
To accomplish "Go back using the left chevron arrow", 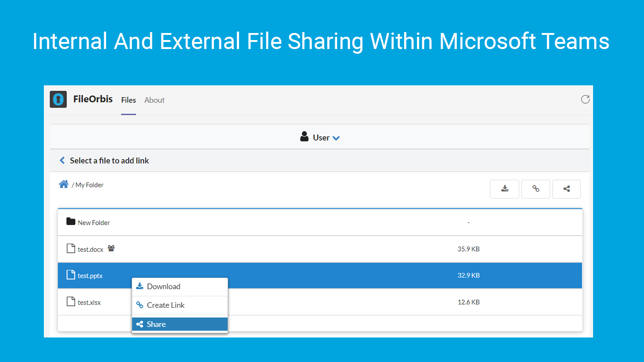I will (62, 160).
